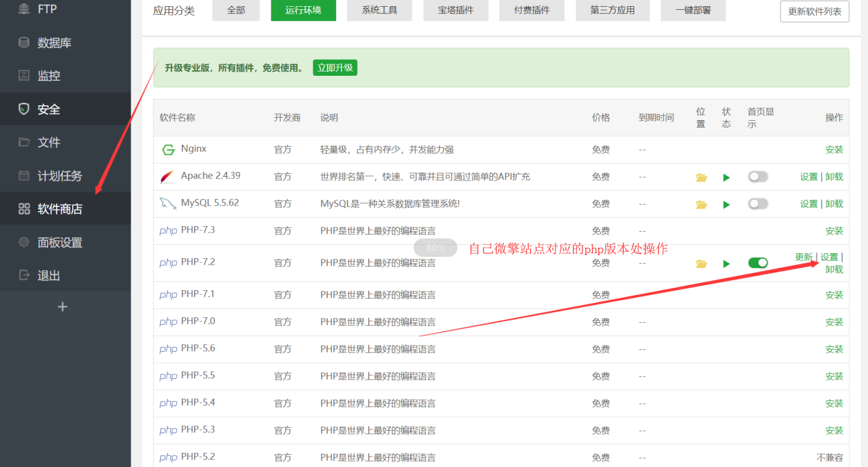Select the 第三方应用 category tab
The height and width of the screenshot is (467, 868).
coord(612,10)
